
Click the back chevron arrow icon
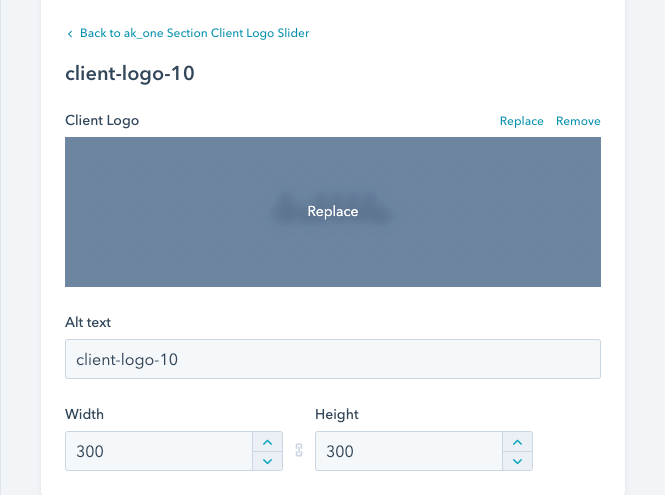pyautogui.click(x=70, y=34)
